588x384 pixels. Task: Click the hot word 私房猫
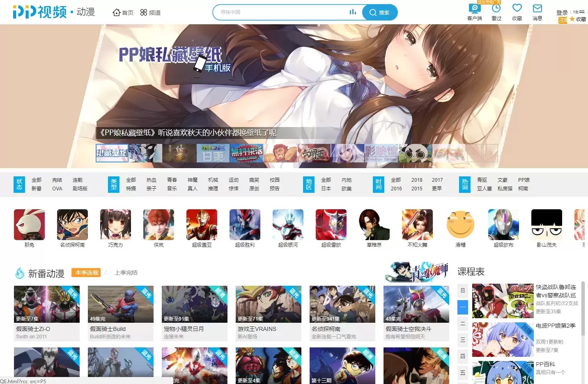tap(505, 189)
